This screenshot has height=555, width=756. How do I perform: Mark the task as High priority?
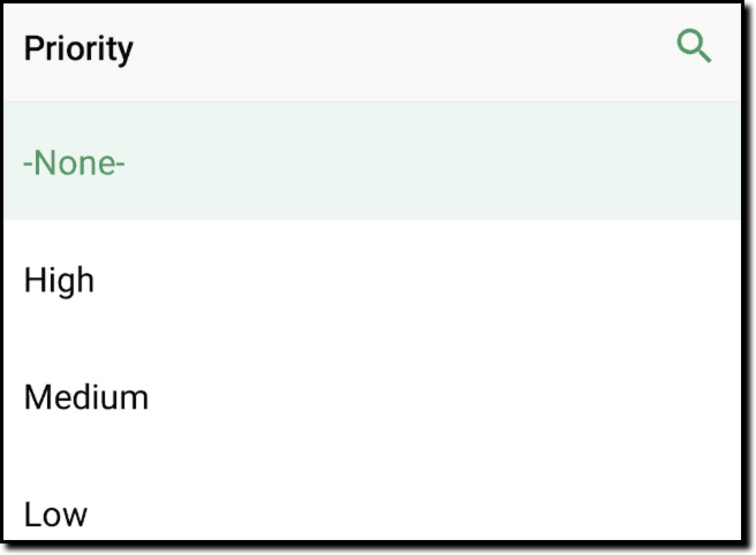pyautogui.click(x=59, y=280)
